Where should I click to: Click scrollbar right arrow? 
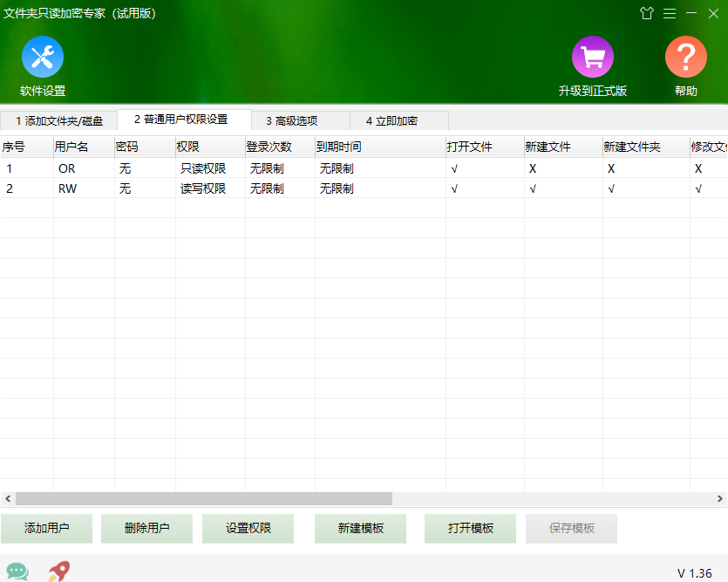(719, 498)
